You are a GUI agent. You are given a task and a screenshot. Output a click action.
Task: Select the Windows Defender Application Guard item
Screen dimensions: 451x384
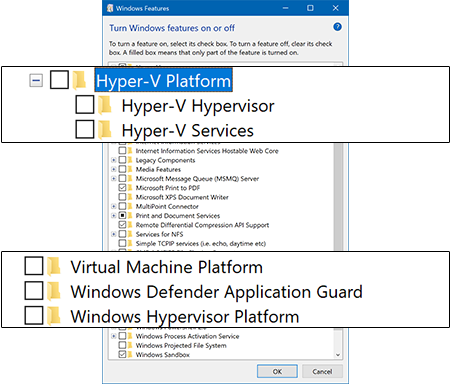point(217,292)
